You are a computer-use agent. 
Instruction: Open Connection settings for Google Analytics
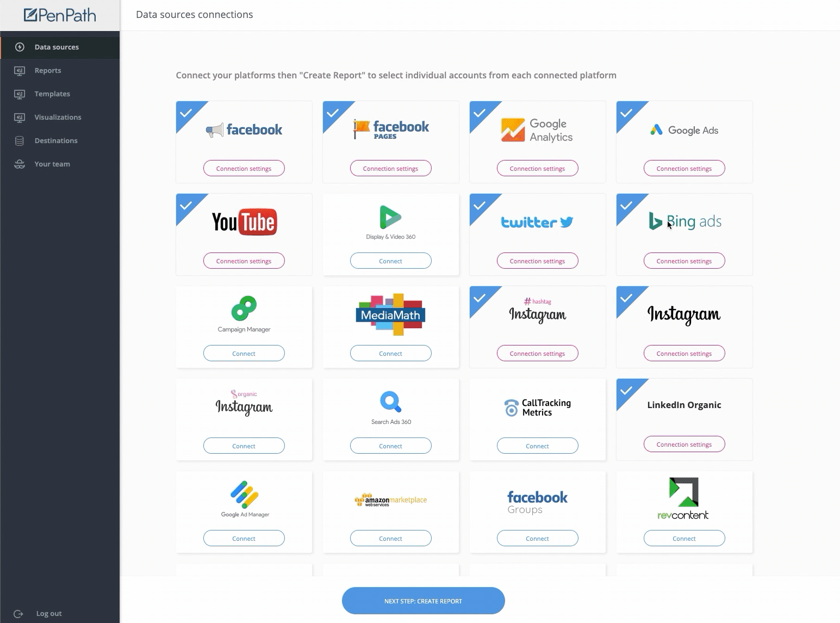tap(538, 168)
